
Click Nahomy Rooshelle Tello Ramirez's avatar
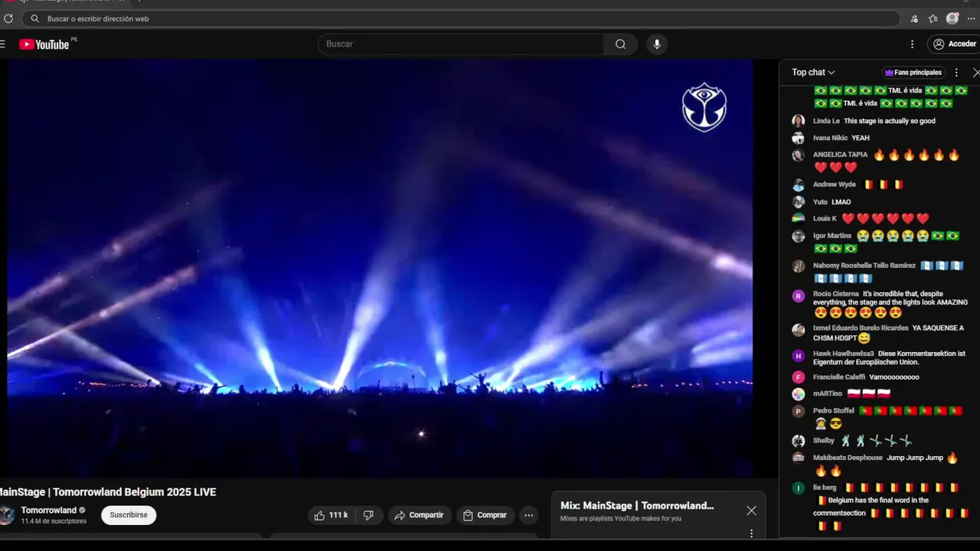pyautogui.click(x=798, y=266)
